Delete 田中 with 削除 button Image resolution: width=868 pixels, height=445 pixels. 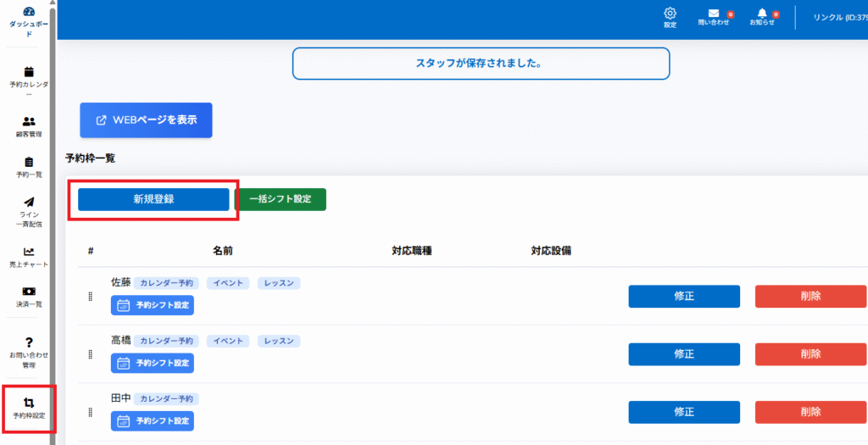810,412
